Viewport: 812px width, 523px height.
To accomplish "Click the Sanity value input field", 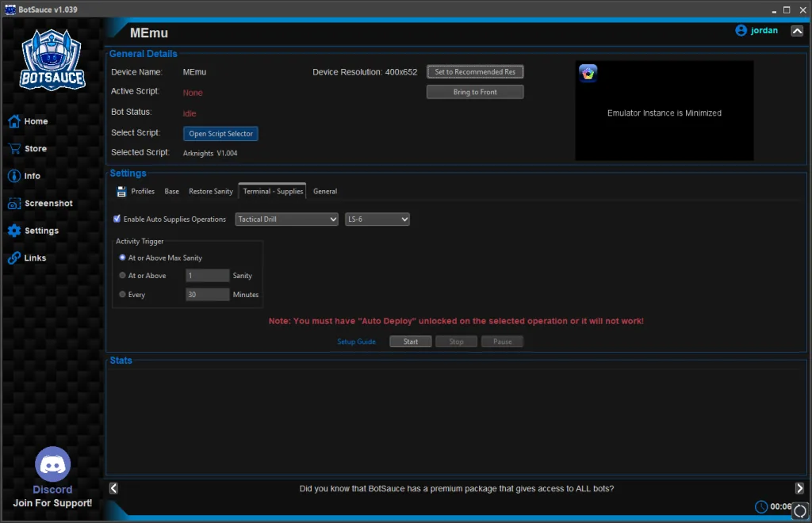I will 207,276.
